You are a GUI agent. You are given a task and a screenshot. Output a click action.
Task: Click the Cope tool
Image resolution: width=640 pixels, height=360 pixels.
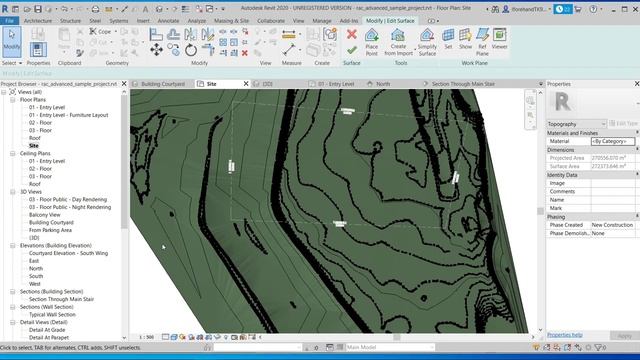[100, 31]
